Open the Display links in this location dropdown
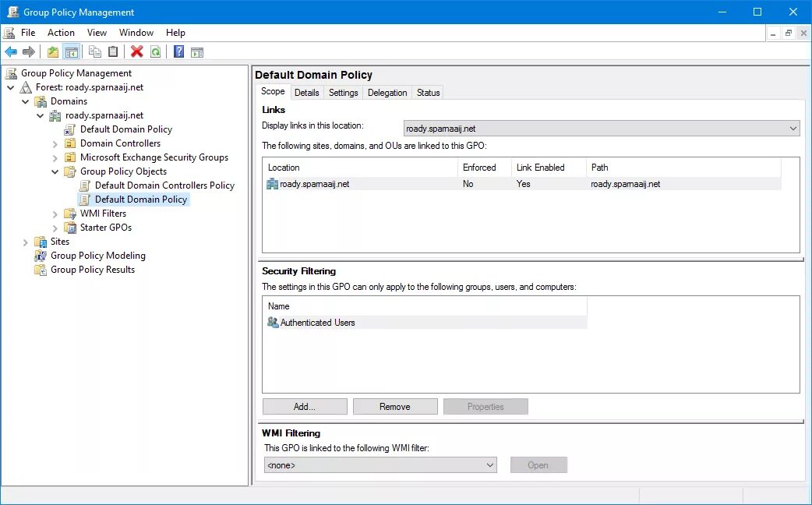Viewport: 812px width, 505px height. point(602,129)
